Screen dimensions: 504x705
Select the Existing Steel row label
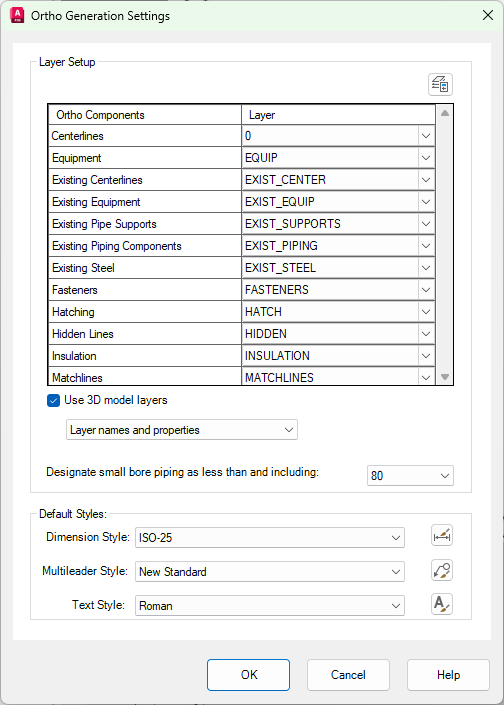(83, 268)
